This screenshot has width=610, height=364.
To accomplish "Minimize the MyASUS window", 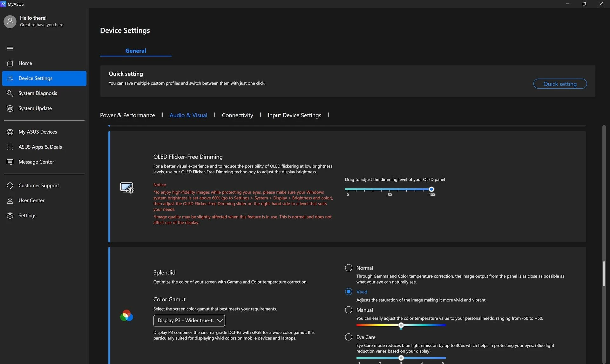I will pyautogui.click(x=567, y=4).
